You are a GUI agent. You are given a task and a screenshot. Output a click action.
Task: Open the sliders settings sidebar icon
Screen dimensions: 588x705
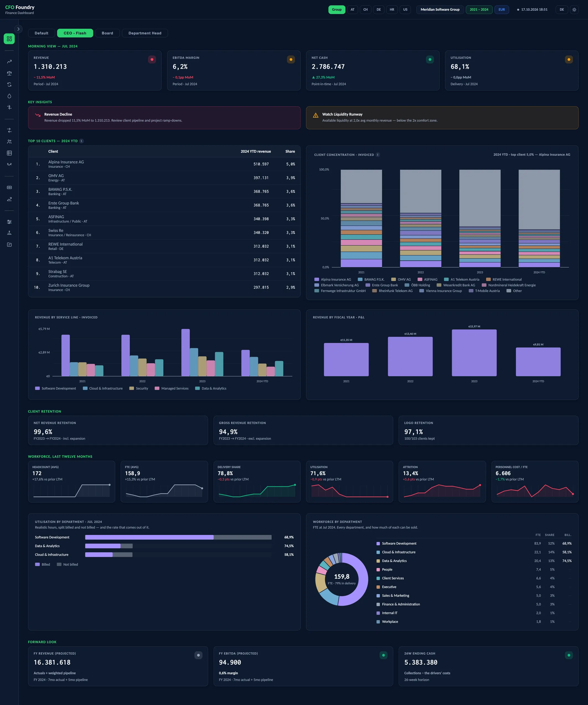[9, 222]
